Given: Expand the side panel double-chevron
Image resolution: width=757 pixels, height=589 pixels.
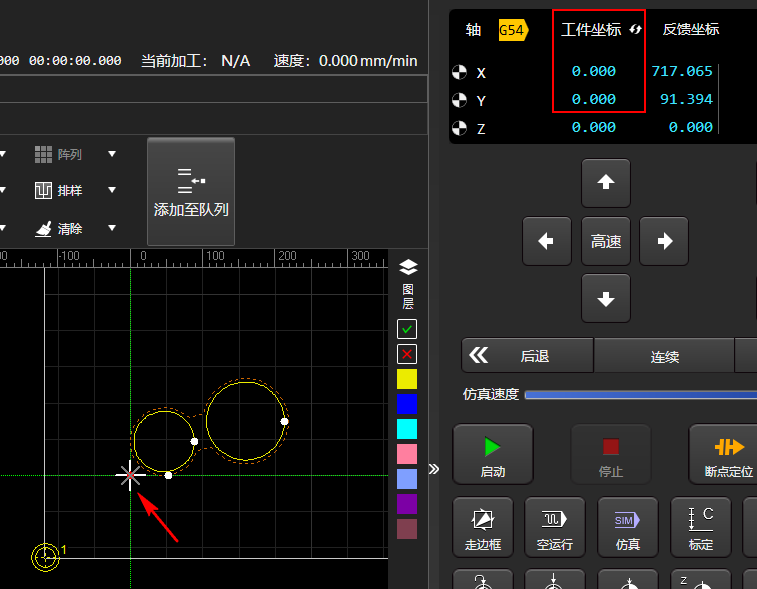Looking at the screenshot, I should pyautogui.click(x=434, y=469).
